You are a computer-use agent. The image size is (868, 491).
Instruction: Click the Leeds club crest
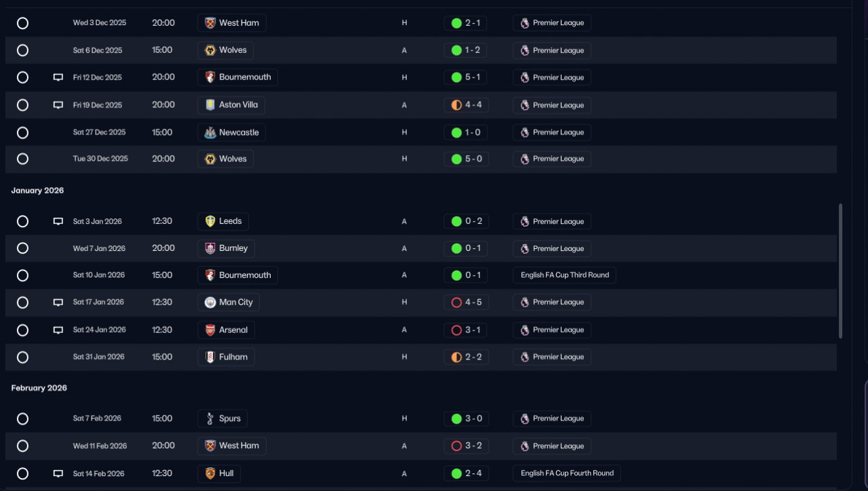pyautogui.click(x=210, y=221)
